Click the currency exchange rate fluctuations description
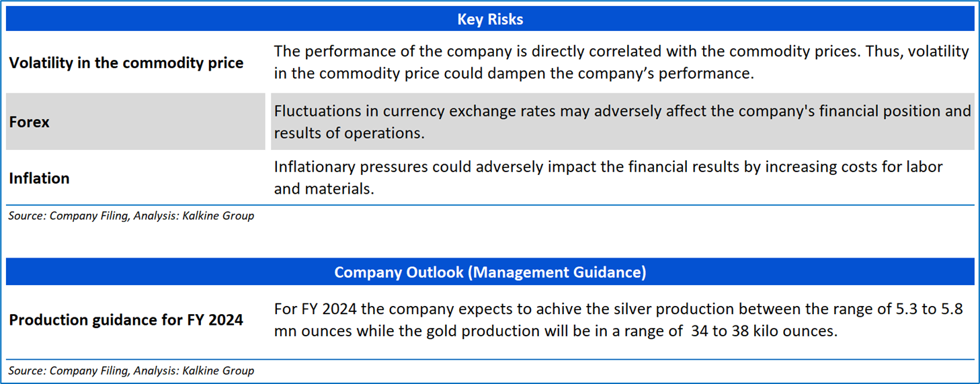980x384 pixels. click(x=622, y=122)
